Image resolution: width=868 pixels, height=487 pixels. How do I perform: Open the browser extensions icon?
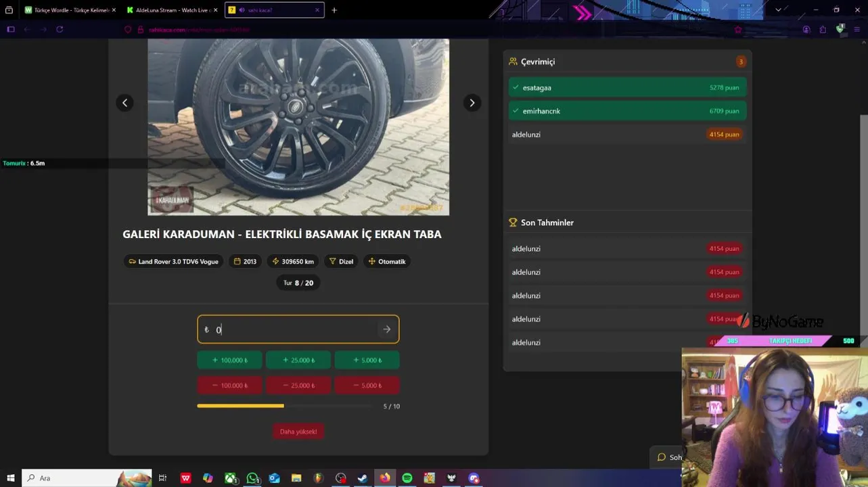823,29
